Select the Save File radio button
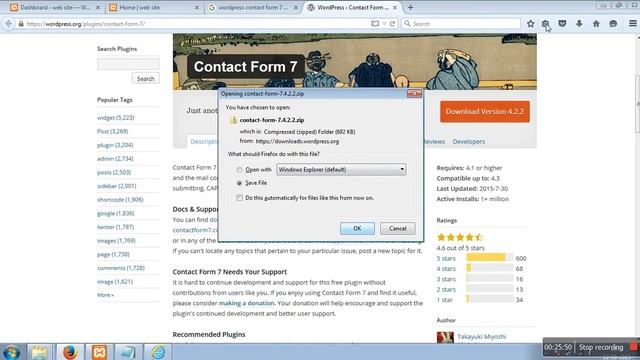The height and width of the screenshot is (360, 640). pyautogui.click(x=239, y=183)
